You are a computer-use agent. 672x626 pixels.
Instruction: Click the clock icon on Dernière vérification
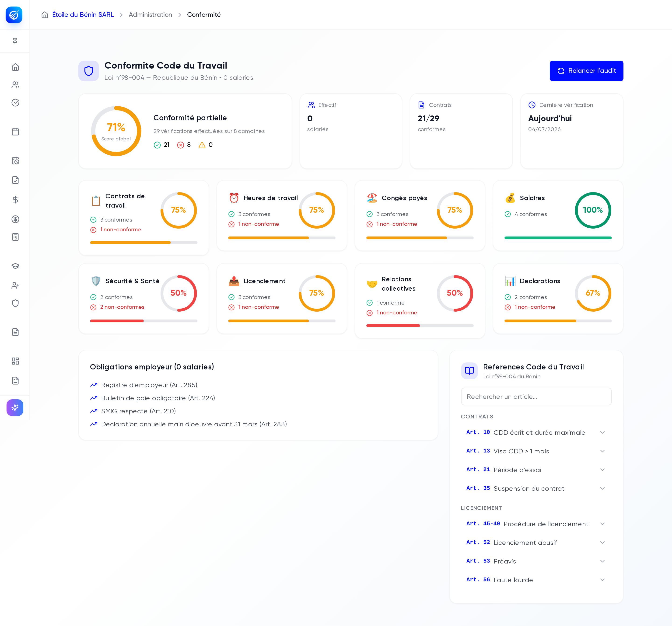pyautogui.click(x=532, y=105)
